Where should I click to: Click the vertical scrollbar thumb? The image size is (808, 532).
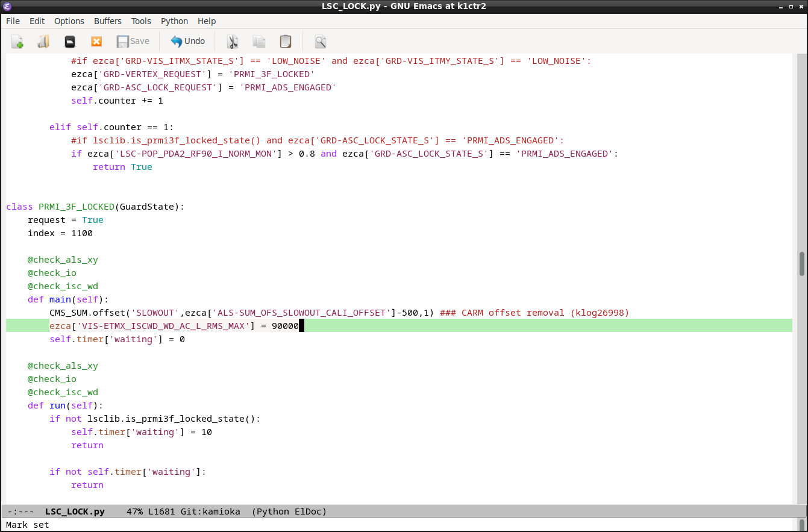(x=801, y=263)
